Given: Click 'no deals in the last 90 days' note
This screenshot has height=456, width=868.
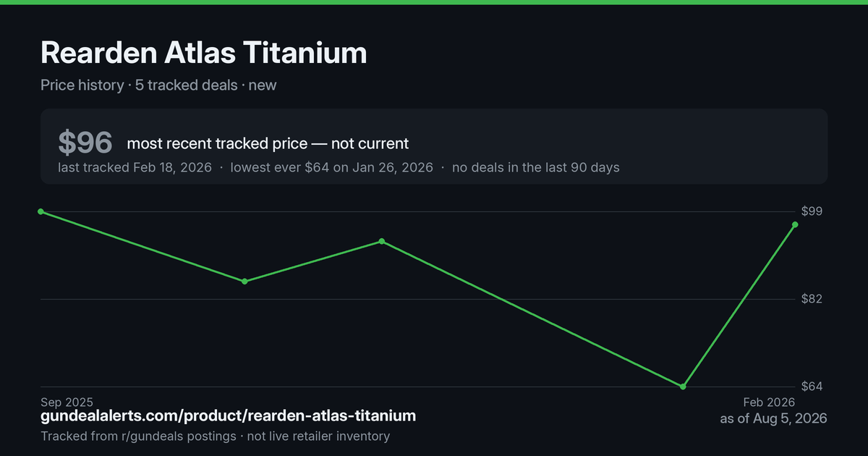Looking at the screenshot, I should pyautogui.click(x=535, y=167).
